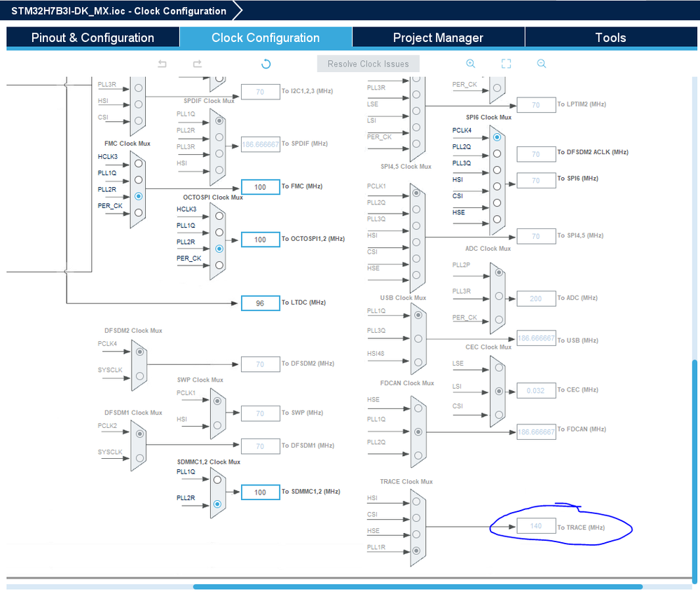Select HSI in SPI6 Clock Mux

pyautogui.click(x=497, y=186)
